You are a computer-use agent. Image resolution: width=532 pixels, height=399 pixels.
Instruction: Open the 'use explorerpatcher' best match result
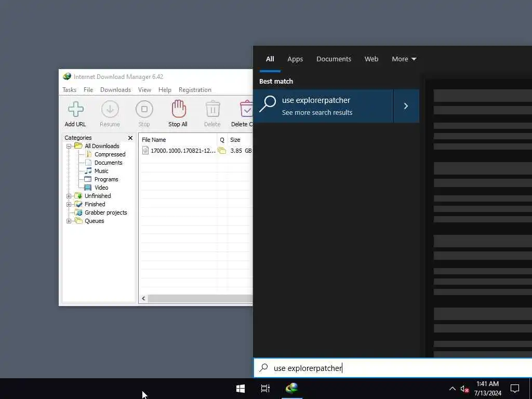click(323, 106)
